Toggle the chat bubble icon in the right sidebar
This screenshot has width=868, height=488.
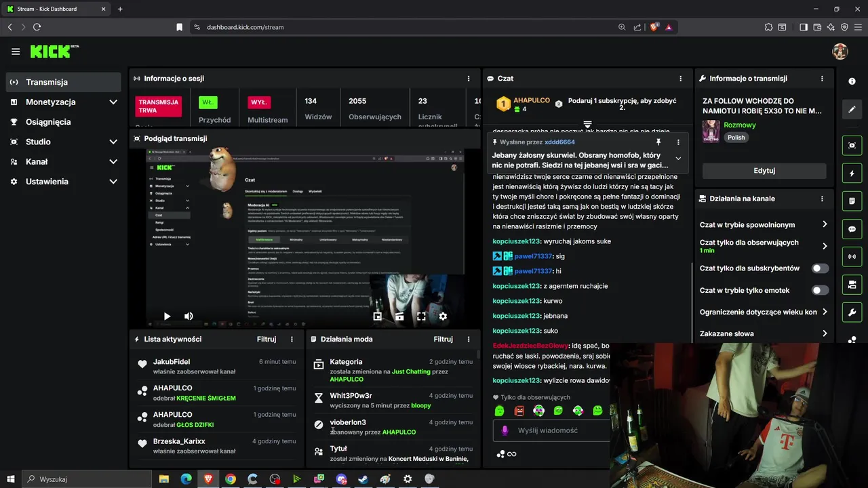click(x=852, y=229)
